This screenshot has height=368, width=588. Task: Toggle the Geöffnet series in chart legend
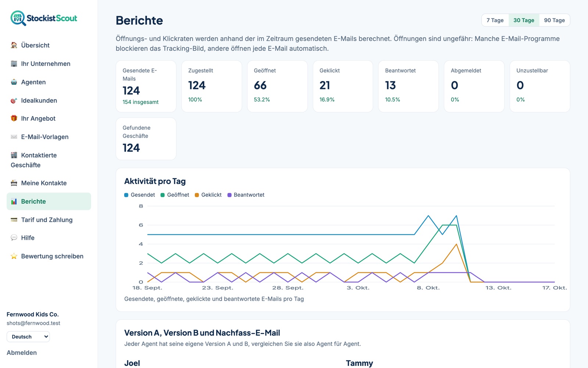tap(175, 195)
